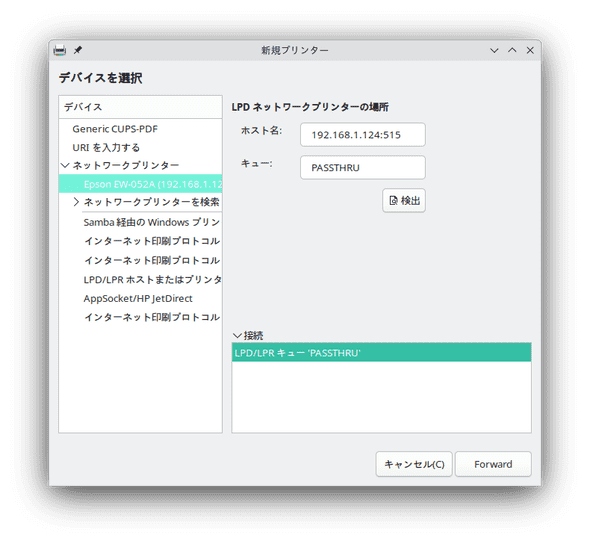Minimize the 新規プリンター window

494,50
